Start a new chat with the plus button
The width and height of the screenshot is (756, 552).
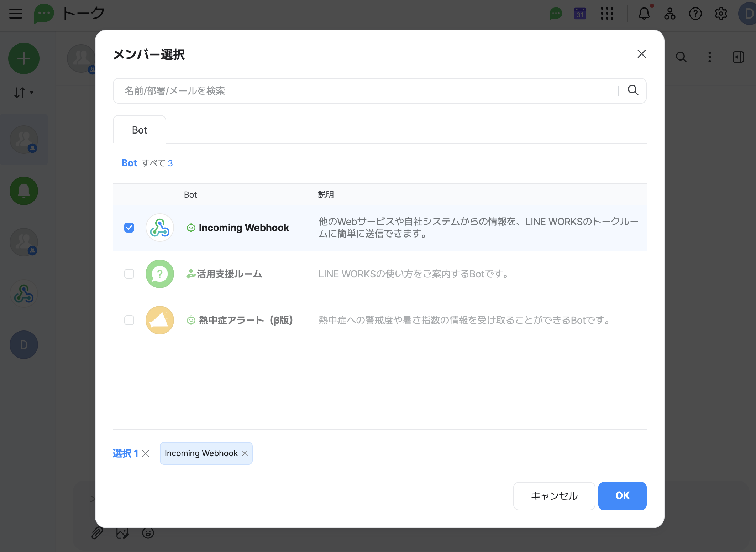coord(23,58)
